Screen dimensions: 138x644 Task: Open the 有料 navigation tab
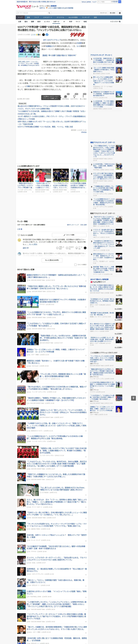point(95,17)
